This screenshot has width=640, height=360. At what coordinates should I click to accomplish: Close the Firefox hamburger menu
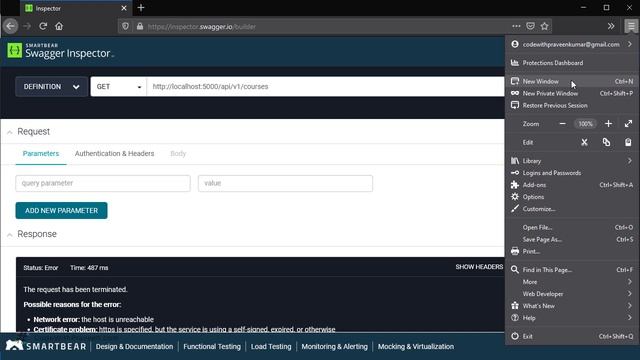pos(631,26)
